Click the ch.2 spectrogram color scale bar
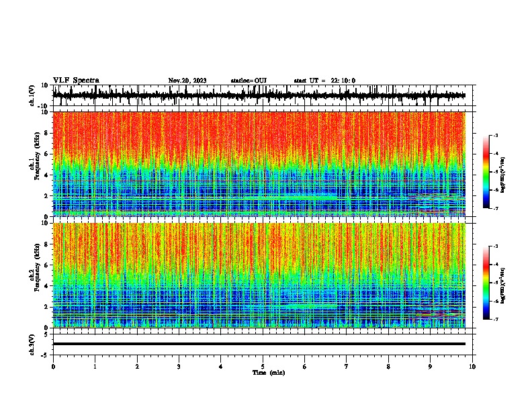532x411 pixels. [x=486, y=283]
